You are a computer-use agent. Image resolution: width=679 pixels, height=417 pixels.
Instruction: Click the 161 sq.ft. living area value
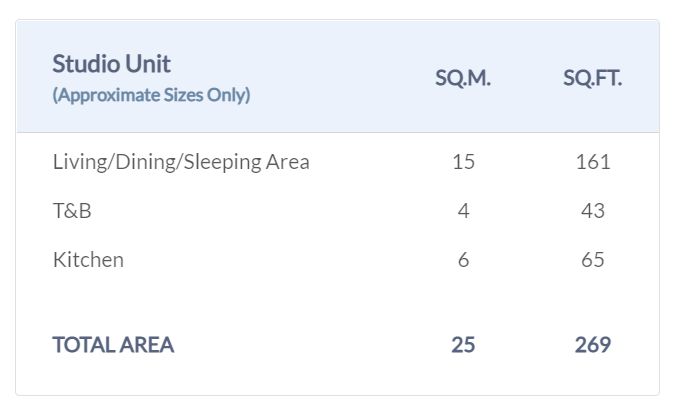pos(592,162)
